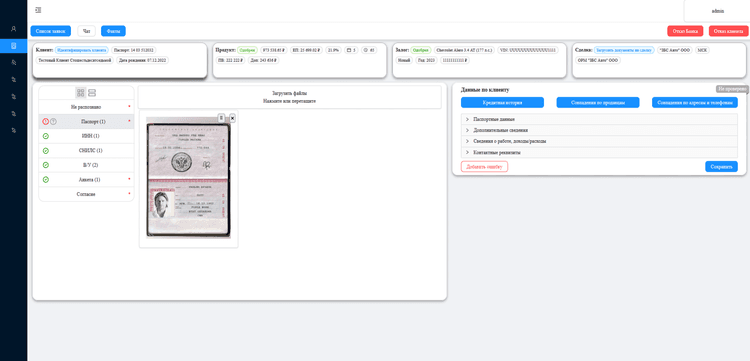
Task: Remove the passport image with X icon
Action: pyautogui.click(x=232, y=118)
